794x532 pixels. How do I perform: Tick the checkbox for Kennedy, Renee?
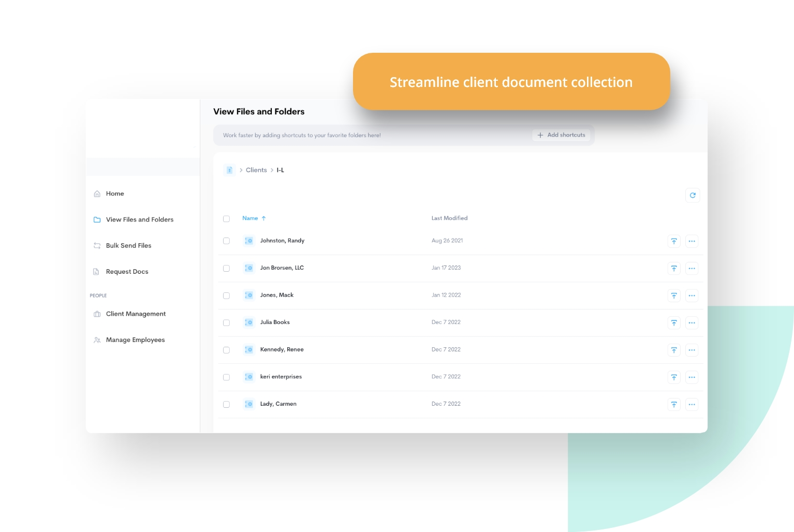pyautogui.click(x=226, y=350)
